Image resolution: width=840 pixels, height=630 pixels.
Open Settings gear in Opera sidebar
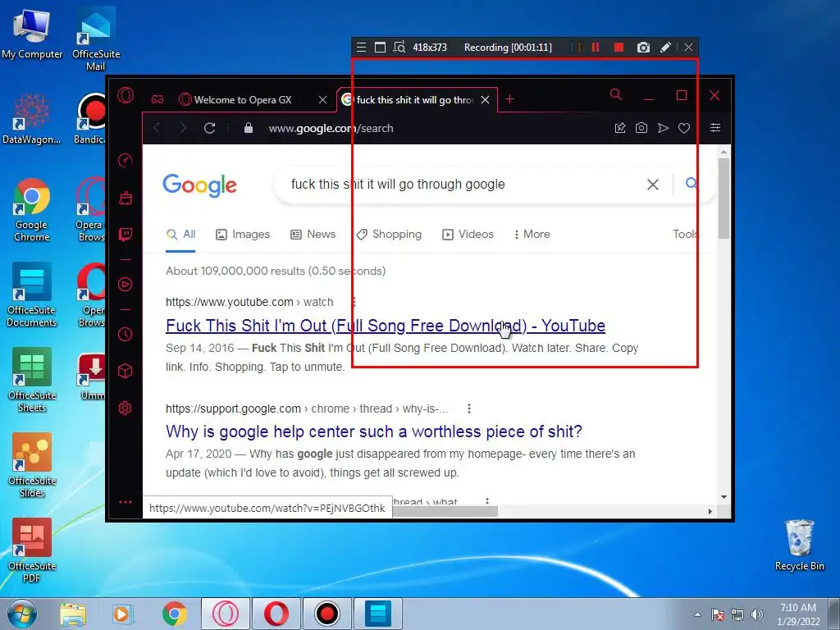pos(126,409)
